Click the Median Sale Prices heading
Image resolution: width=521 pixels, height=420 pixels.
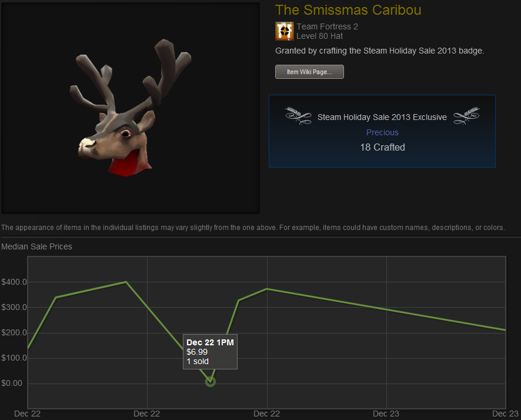36,246
